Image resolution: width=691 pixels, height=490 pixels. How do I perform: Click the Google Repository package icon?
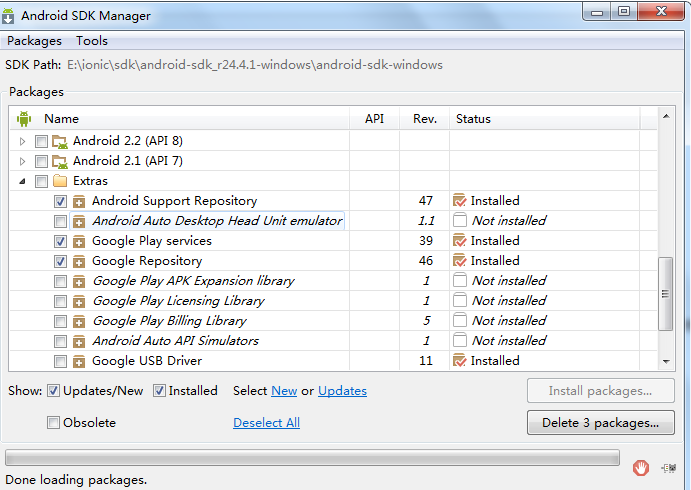79,261
